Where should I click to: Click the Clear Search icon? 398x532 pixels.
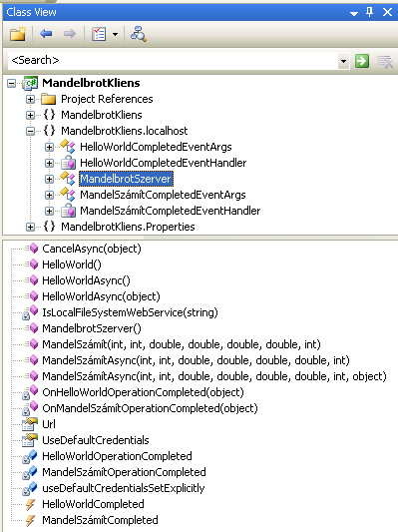click(x=385, y=62)
